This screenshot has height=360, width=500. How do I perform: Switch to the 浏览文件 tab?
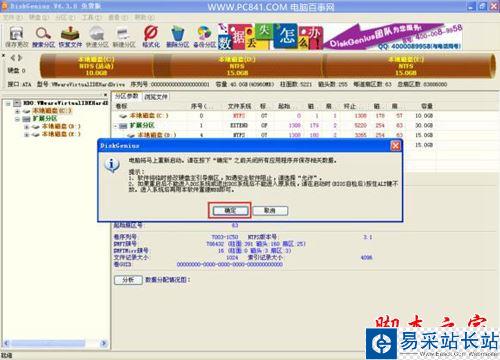point(156,97)
